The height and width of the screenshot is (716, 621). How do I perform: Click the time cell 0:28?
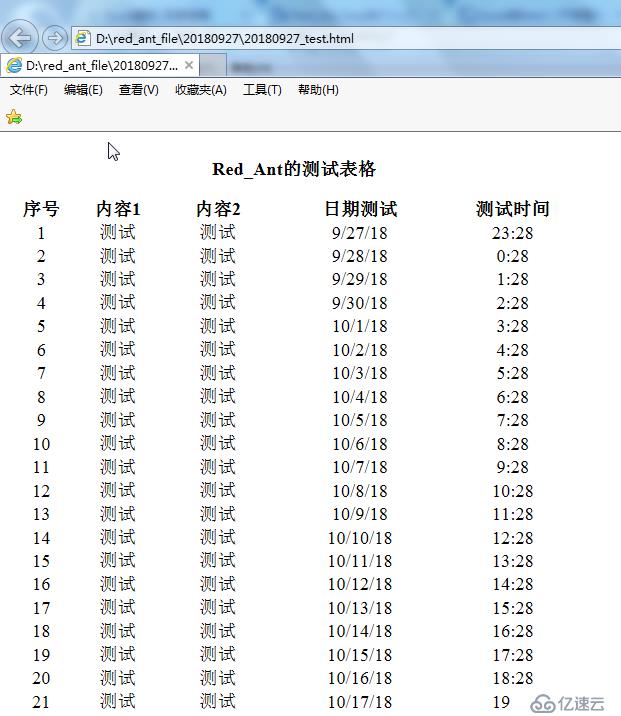pyautogui.click(x=512, y=256)
